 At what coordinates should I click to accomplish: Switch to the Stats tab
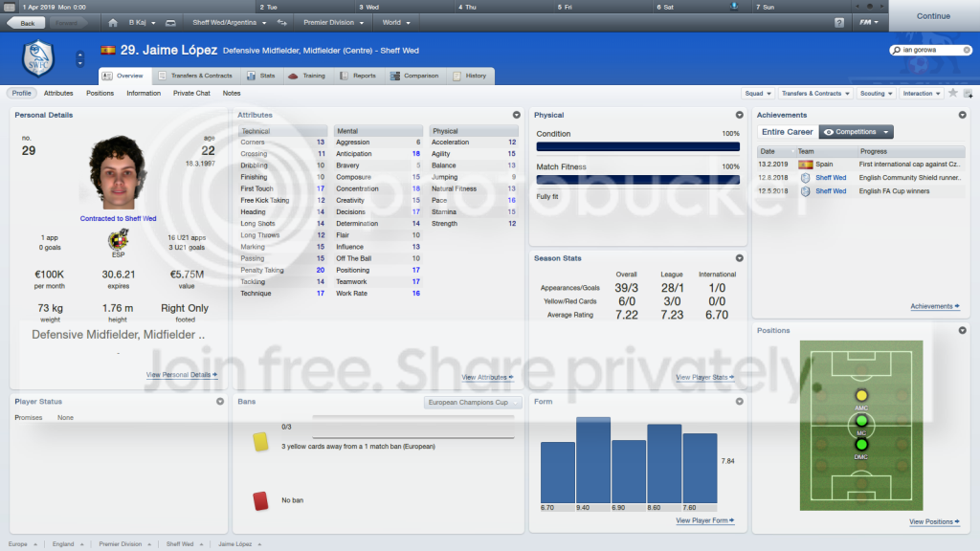[x=261, y=76]
